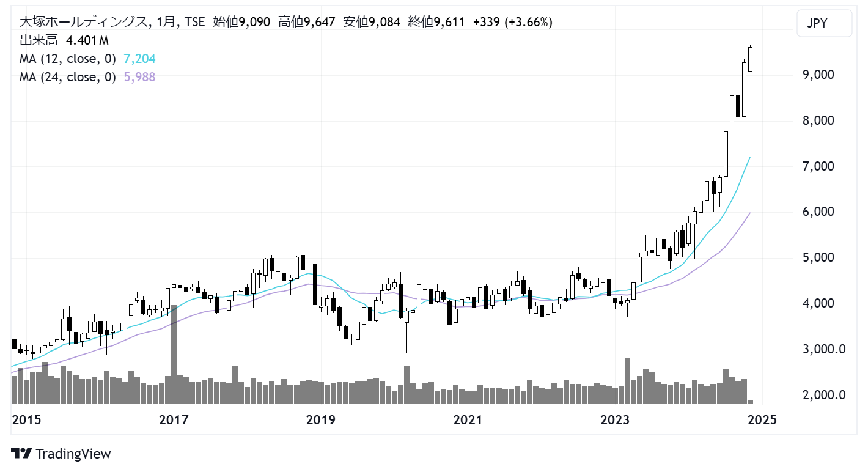This screenshot has width=868, height=472.
Task: Select the MA (24, close, 0) indicator legend
Action: [68, 77]
